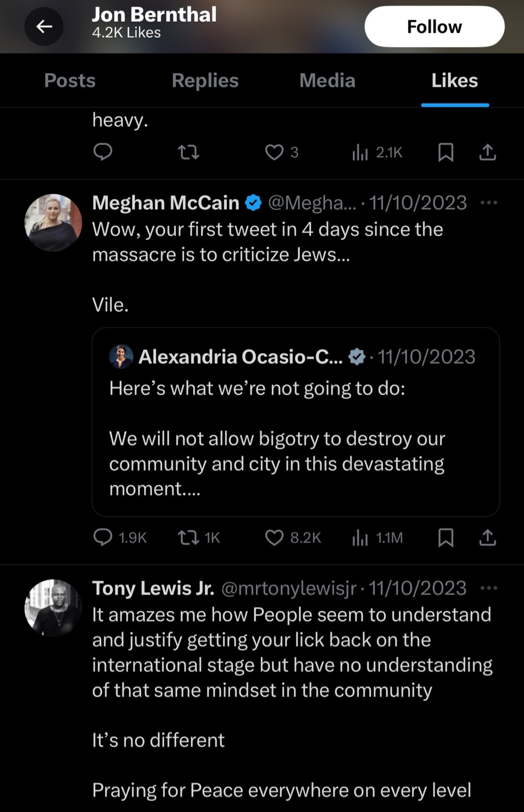This screenshot has height=812, width=524.
Task: Switch to the Posts tab
Action: point(70,81)
